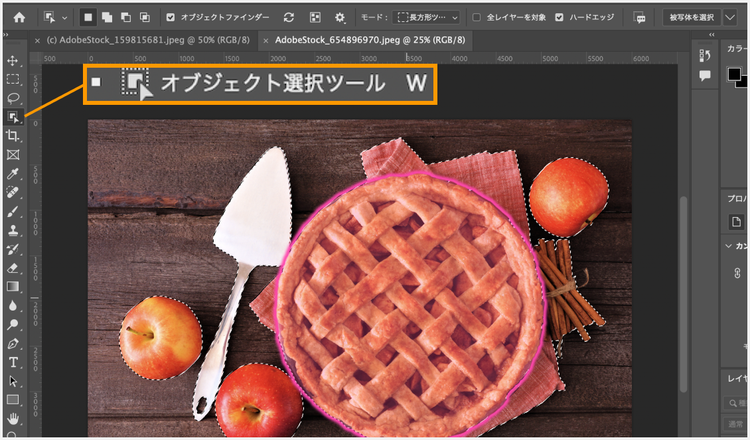
Task: Select the Rectangle shape tool
Action: 13,400
